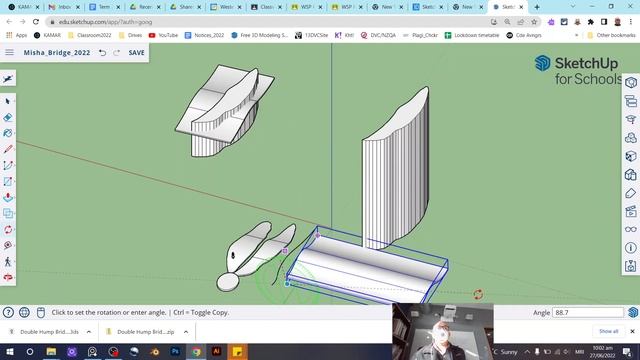
Task: Open Photoshop from the taskbar
Action: (175, 351)
